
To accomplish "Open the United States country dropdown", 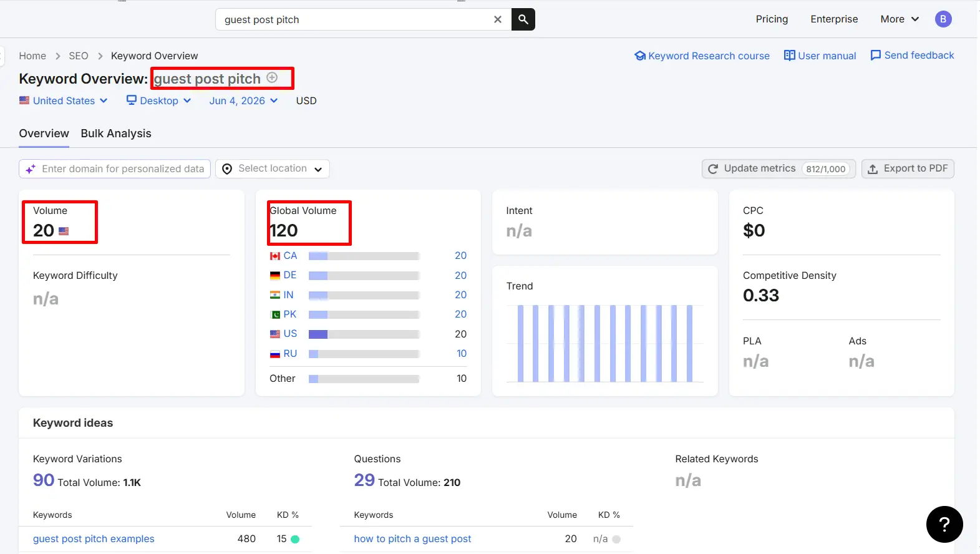I will click(x=64, y=100).
